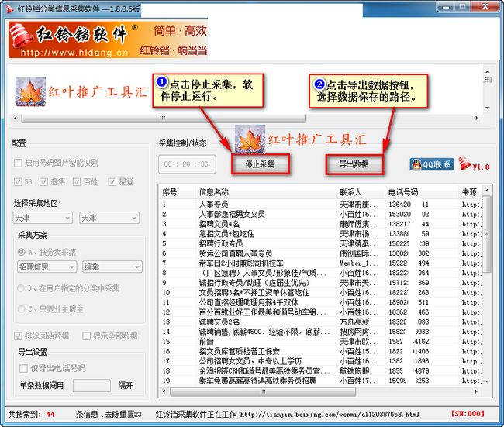Click banner area scroll-down arrow

point(488,108)
